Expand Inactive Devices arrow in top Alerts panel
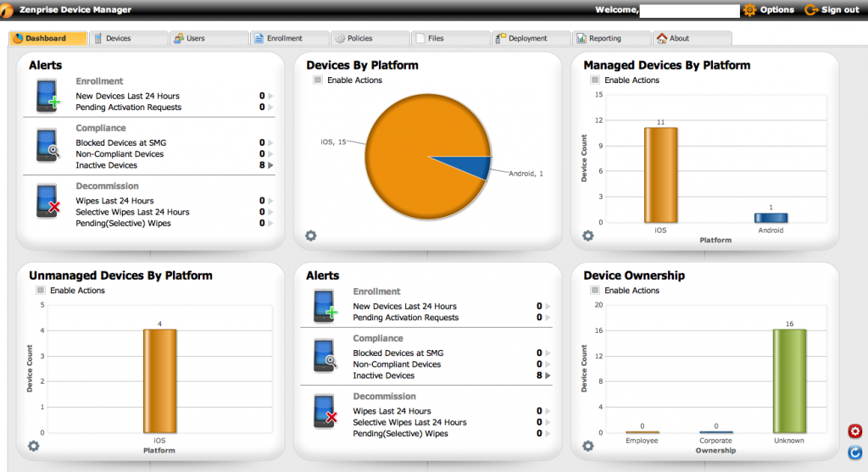This screenshot has width=868, height=472. (271, 165)
